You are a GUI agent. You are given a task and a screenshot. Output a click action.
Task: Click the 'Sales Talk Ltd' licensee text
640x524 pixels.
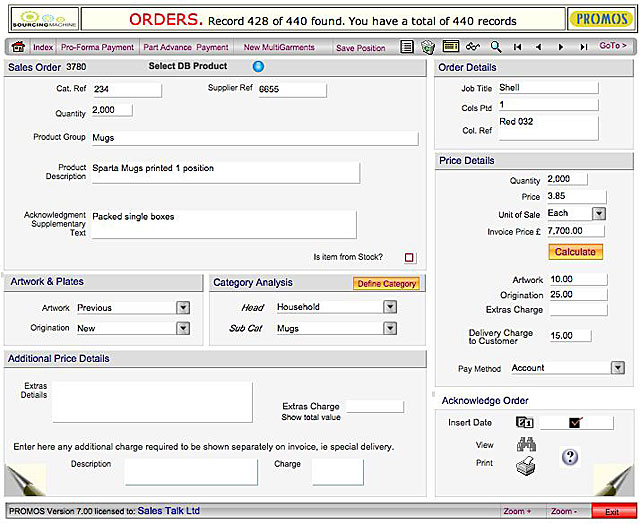(x=169, y=511)
